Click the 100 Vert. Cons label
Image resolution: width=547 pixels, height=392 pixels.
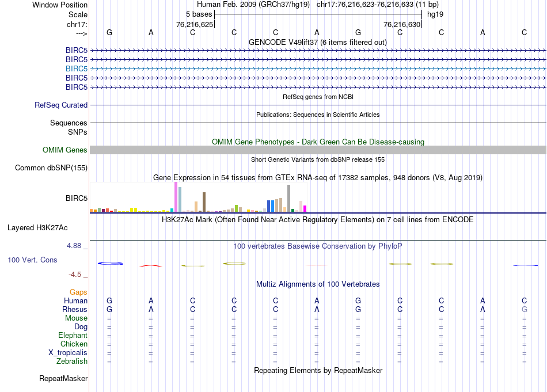point(32,260)
